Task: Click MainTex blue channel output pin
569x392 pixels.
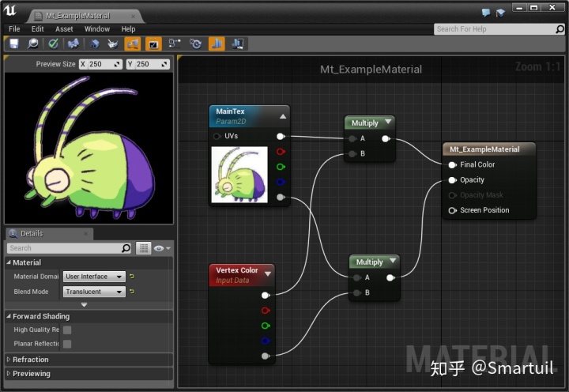Action: [x=281, y=182]
